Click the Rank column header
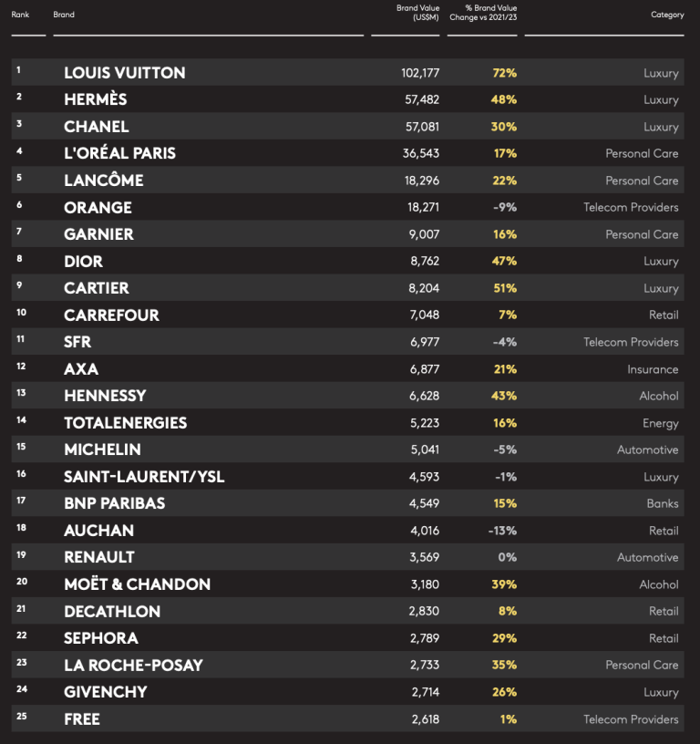The height and width of the screenshot is (744, 700). pyautogui.click(x=20, y=15)
